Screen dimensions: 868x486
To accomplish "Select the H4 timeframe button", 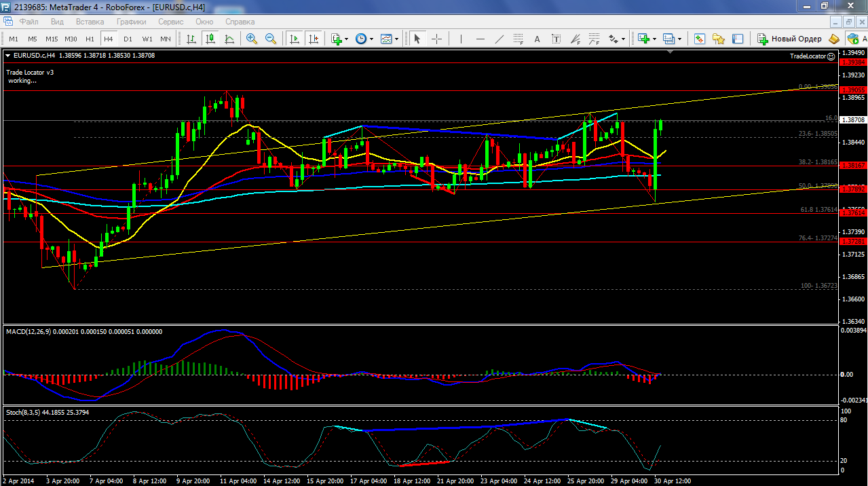I will 109,39.
